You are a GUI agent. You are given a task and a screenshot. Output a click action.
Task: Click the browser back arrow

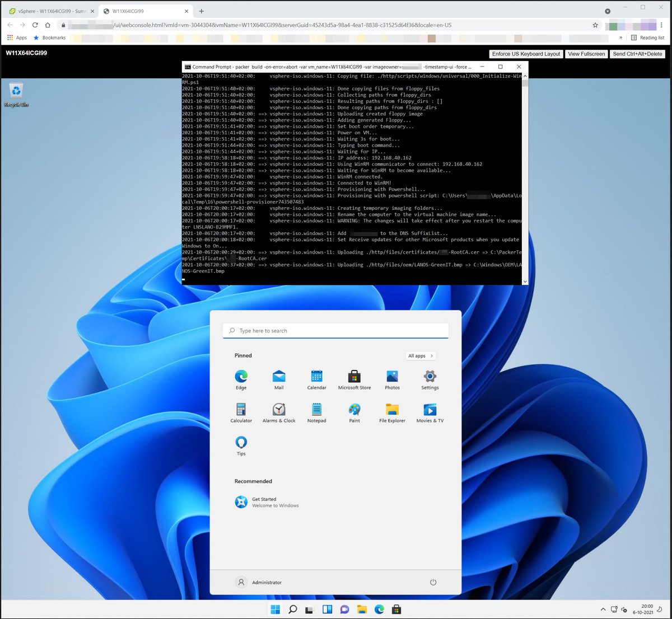[10, 25]
